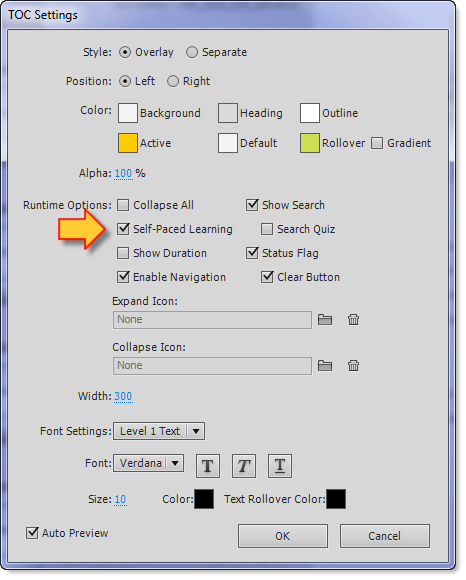466x580 pixels.
Task: Toggle italic font style button
Action: point(244,466)
